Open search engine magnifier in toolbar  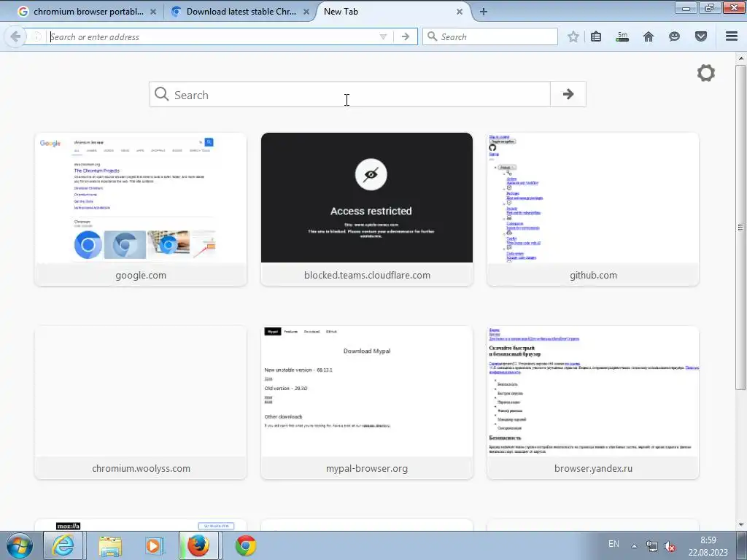pos(432,36)
